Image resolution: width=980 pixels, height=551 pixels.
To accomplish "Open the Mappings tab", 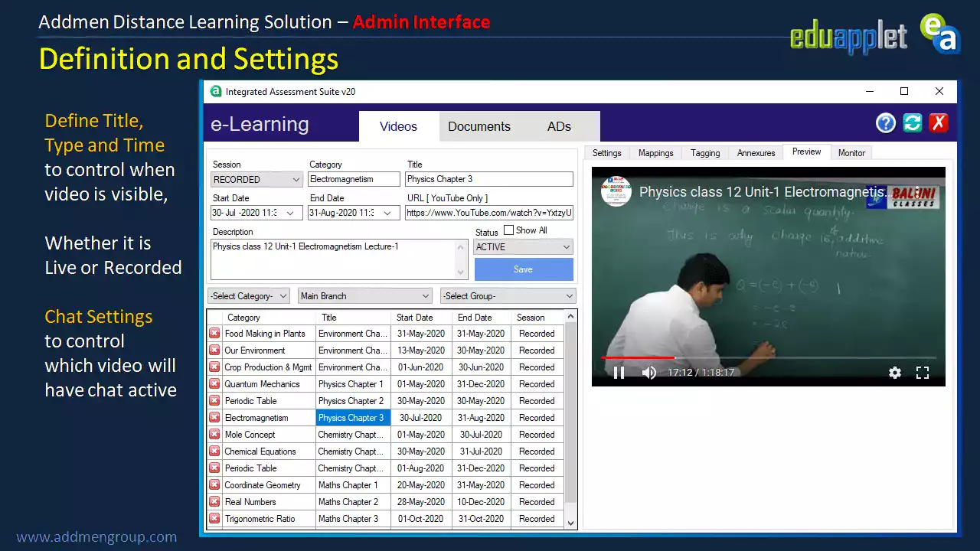I will click(655, 153).
